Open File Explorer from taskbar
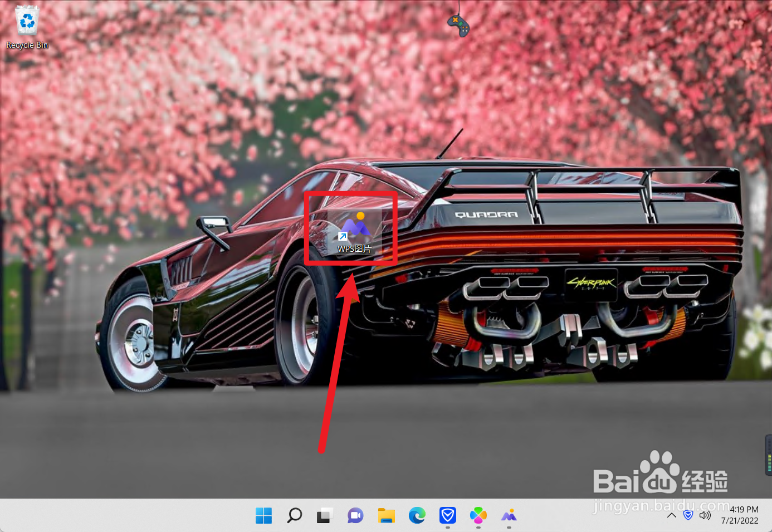Image resolution: width=772 pixels, height=532 pixels. pos(386,515)
